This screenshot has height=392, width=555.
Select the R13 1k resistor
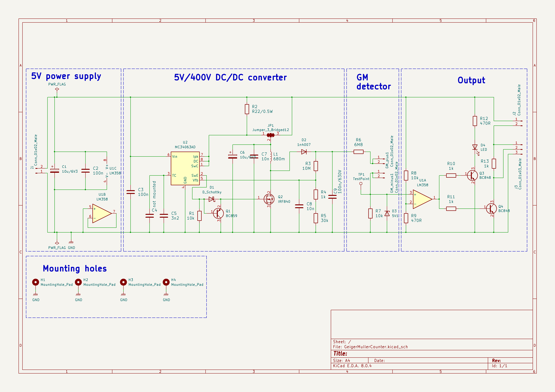click(494, 164)
